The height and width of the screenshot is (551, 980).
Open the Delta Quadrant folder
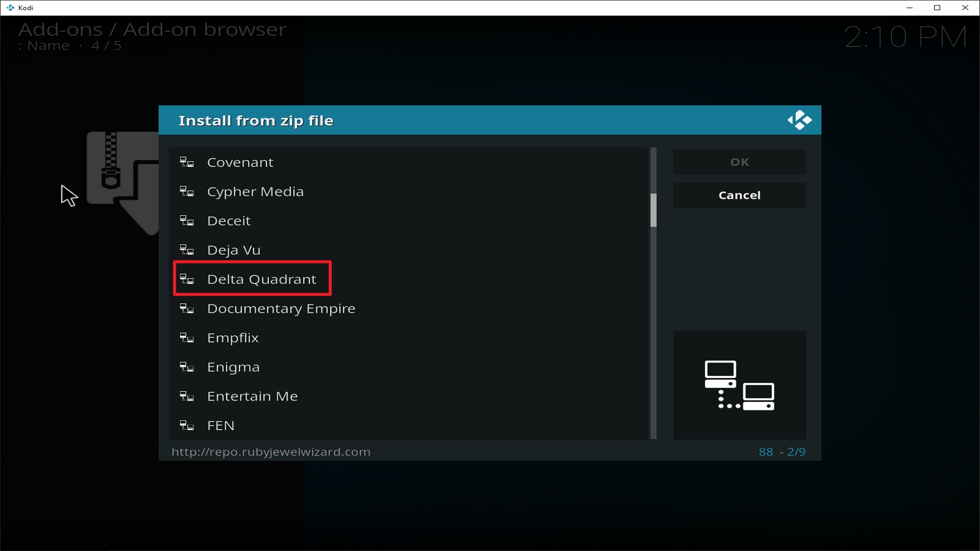(408, 280)
